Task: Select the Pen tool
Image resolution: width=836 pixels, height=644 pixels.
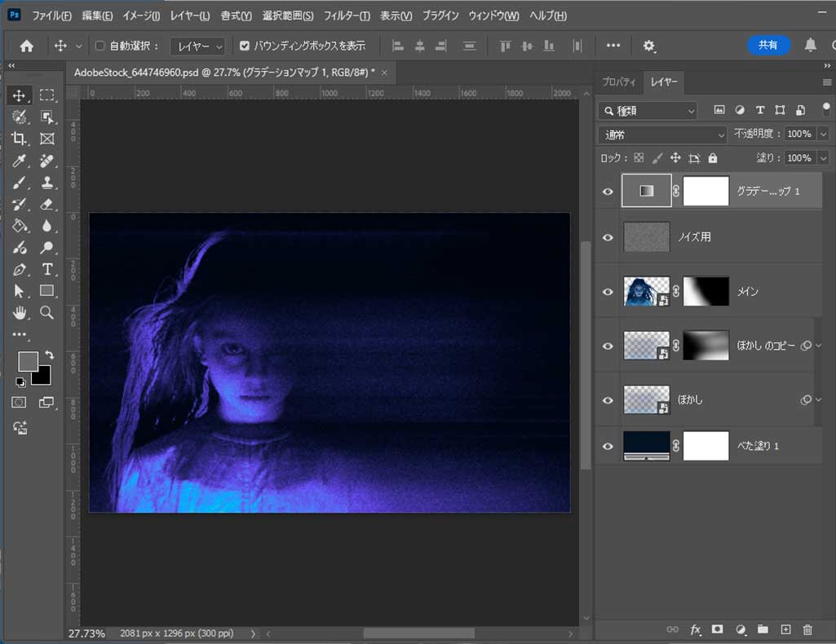Action: coord(20,270)
